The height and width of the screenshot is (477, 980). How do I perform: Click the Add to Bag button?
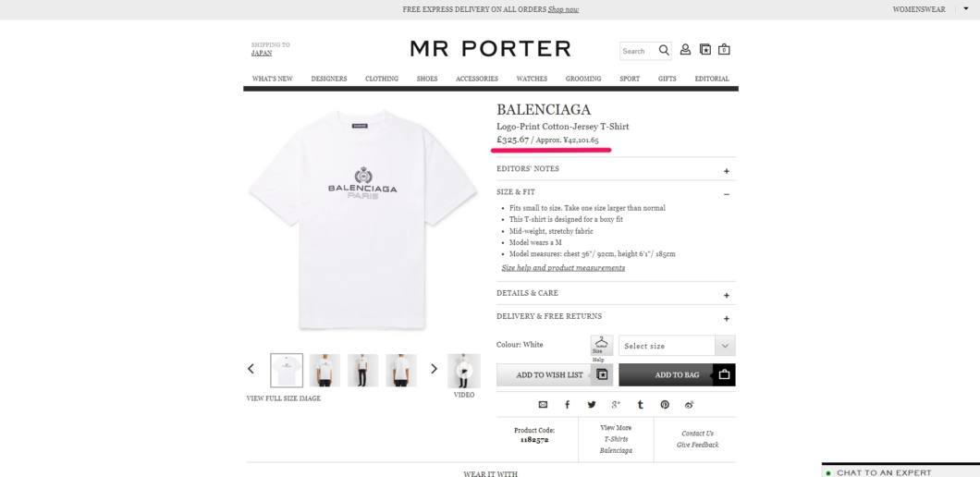677,375
